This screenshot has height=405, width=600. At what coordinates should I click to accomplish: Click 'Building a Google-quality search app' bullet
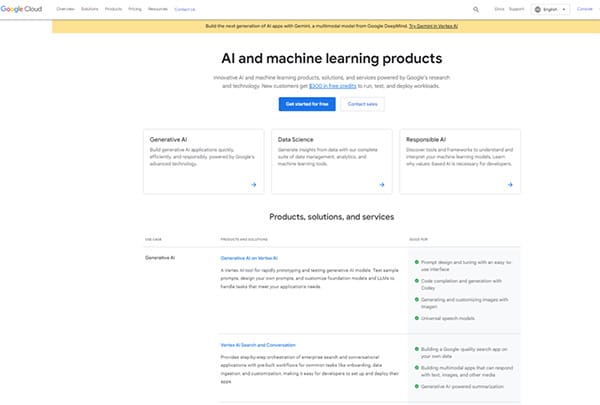[x=464, y=353]
